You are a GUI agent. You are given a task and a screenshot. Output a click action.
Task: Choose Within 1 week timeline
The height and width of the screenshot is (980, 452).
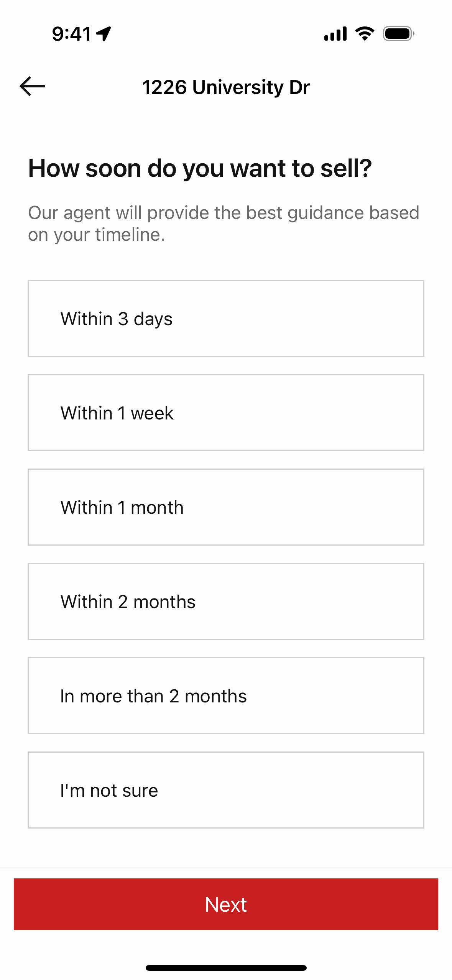tap(226, 413)
